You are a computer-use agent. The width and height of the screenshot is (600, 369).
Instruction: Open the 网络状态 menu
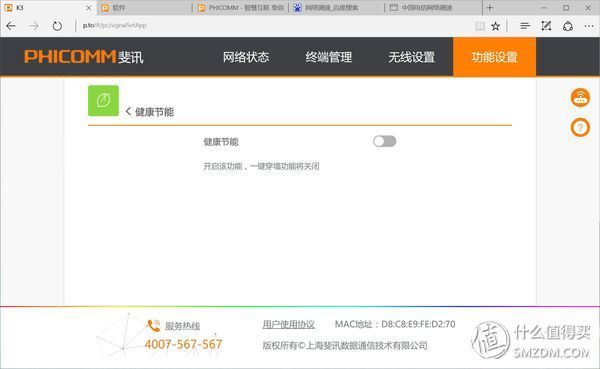coord(246,57)
